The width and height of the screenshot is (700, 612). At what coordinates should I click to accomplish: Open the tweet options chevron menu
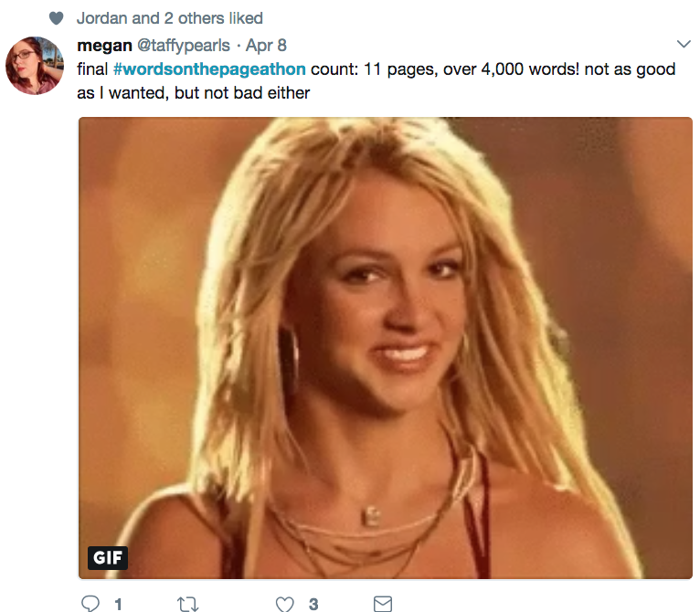pos(684,44)
